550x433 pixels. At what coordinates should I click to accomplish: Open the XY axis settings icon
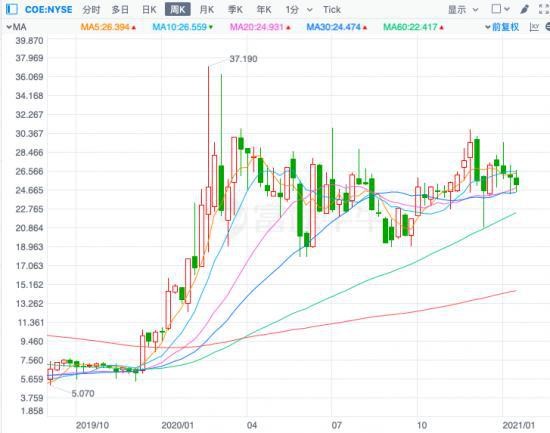[534, 27]
